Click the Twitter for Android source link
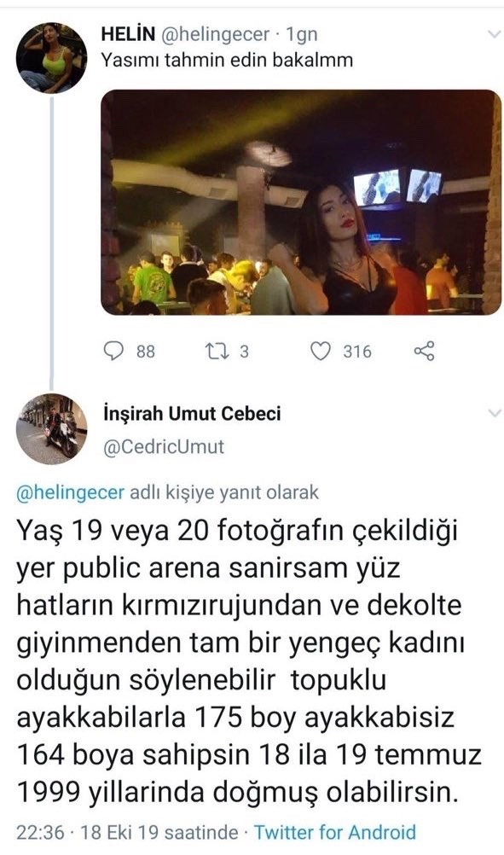This screenshot has width=504, height=855. pos(334,832)
